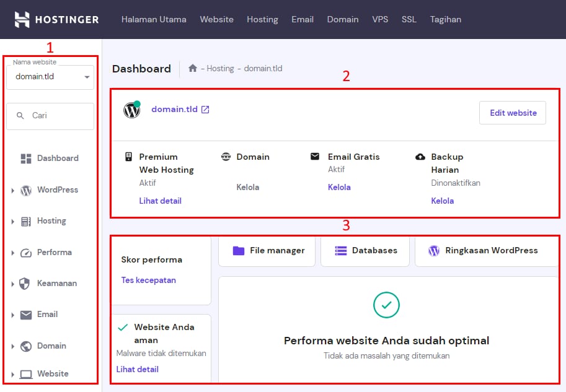Click the 'Malware tidak ditemukan' text

click(x=161, y=354)
